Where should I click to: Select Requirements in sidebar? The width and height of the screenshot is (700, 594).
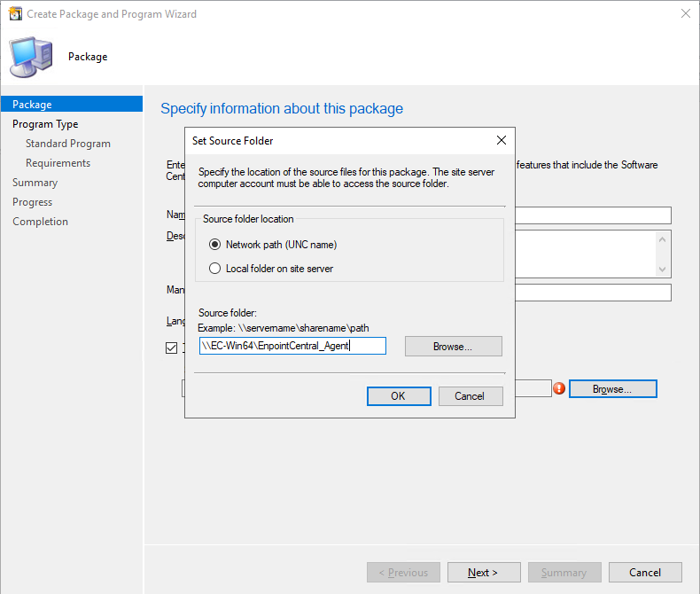pyautogui.click(x=58, y=163)
